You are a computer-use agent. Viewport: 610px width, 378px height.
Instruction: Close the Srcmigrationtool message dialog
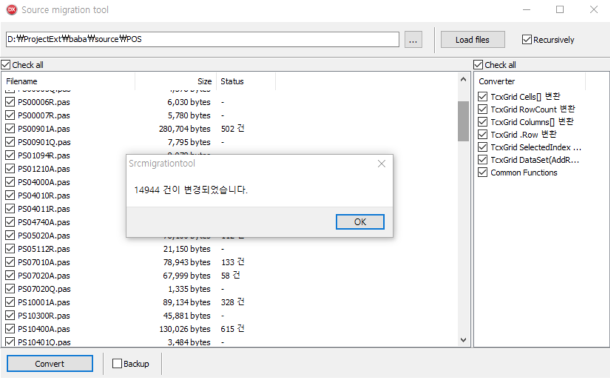pos(381,164)
